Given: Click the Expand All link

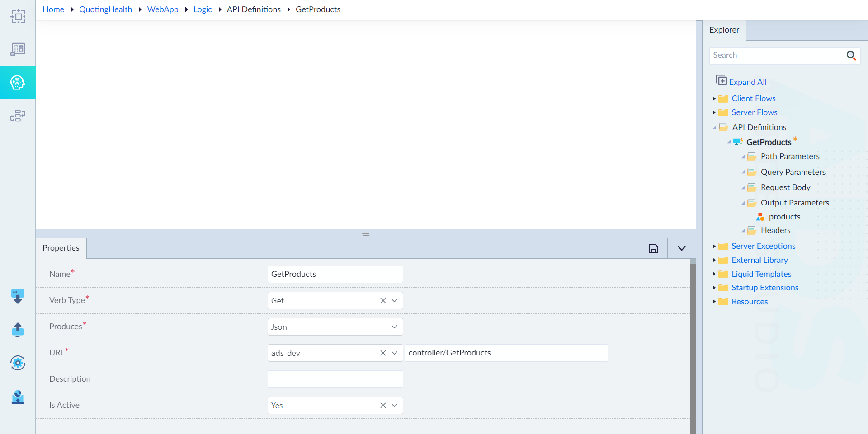Looking at the screenshot, I should (x=748, y=82).
